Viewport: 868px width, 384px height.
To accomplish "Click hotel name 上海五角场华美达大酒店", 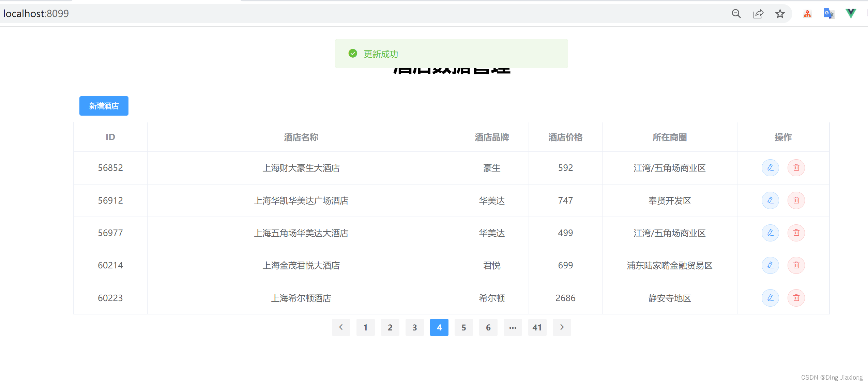I will click(x=301, y=233).
